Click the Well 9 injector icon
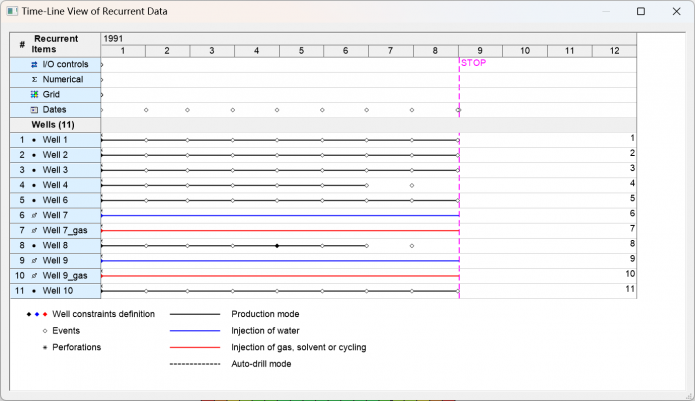This screenshot has width=695, height=401. [x=34, y=260]
